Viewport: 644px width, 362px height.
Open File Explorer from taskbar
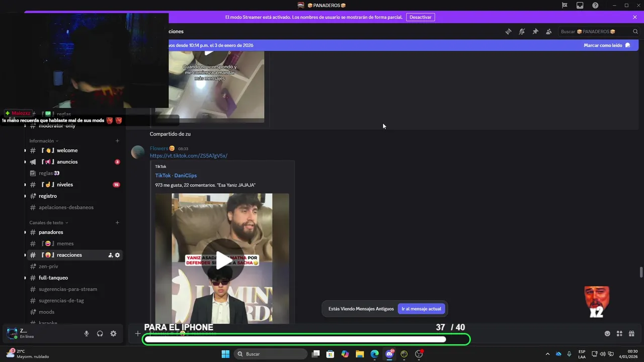coord(360,354)
